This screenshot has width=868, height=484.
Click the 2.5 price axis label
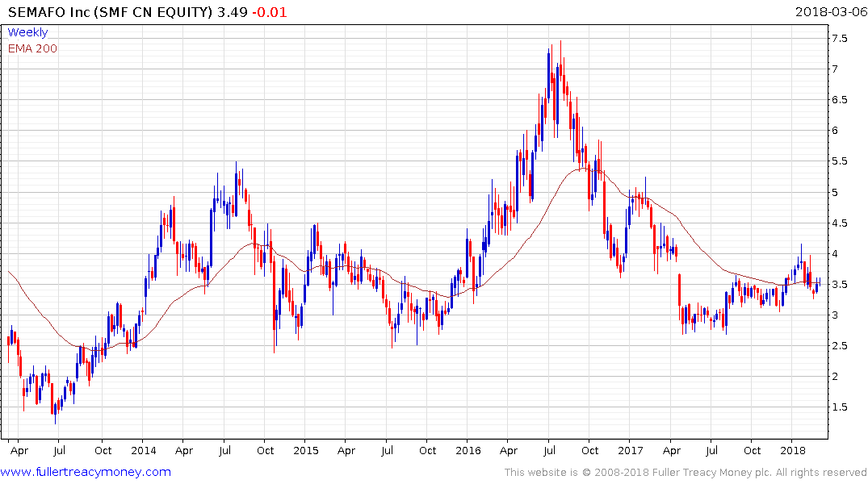(x=839, y=346)
